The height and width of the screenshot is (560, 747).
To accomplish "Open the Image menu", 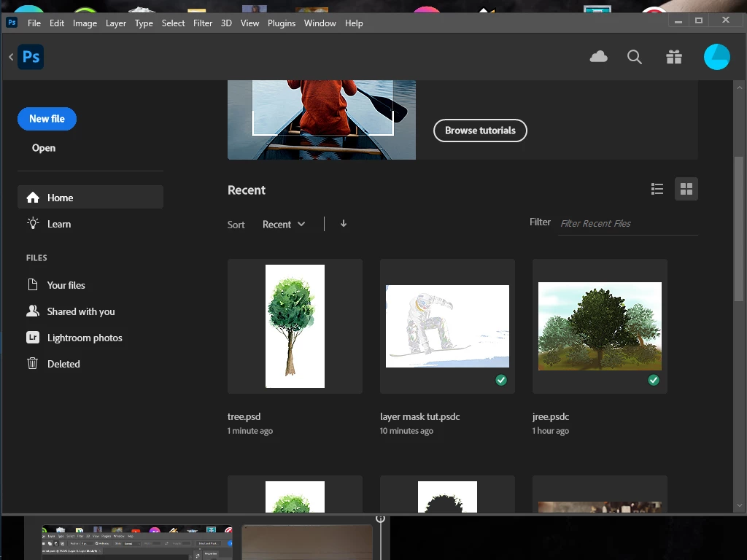I will click(x=85, y=23).
